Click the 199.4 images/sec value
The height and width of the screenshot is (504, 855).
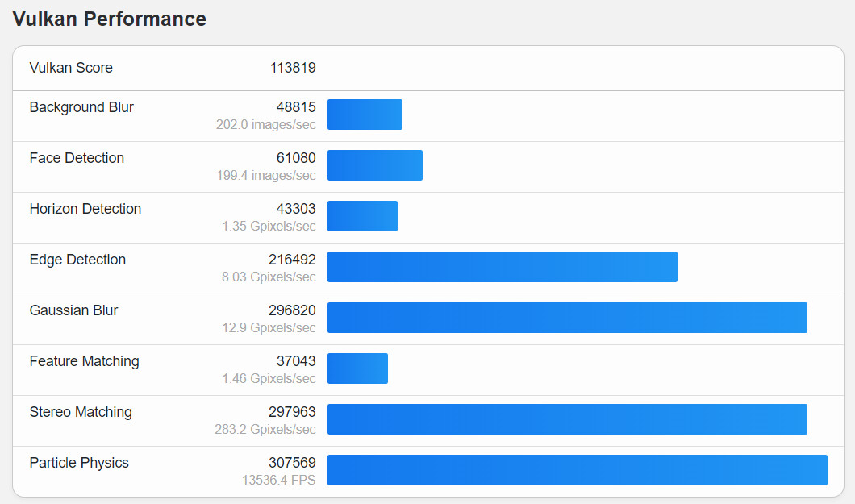click(x=266, y=176)
